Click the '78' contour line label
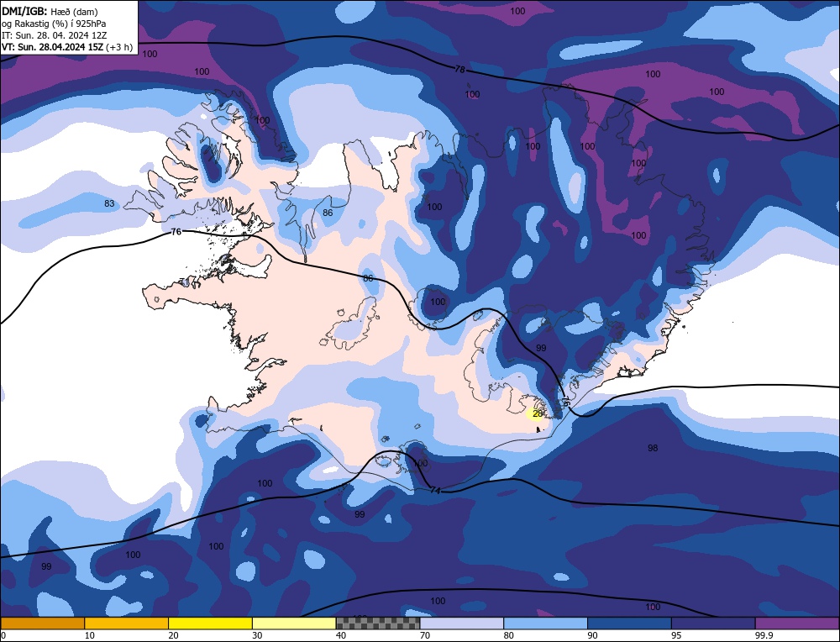The image size is (840, 642). pyautogui.click(x=459, y=69)
